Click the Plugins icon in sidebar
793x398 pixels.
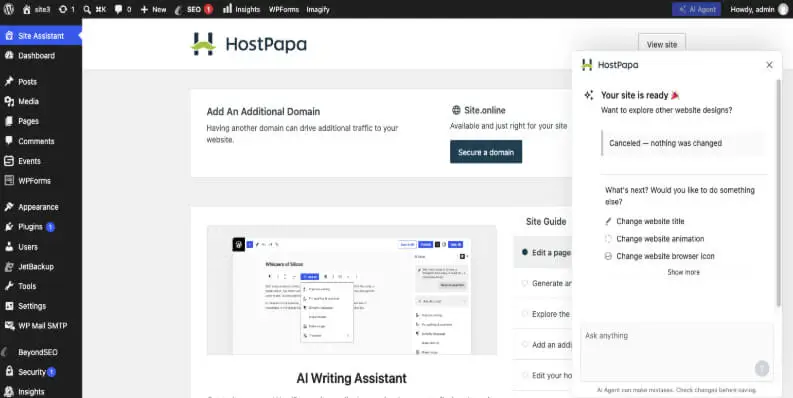pos(9,227)
